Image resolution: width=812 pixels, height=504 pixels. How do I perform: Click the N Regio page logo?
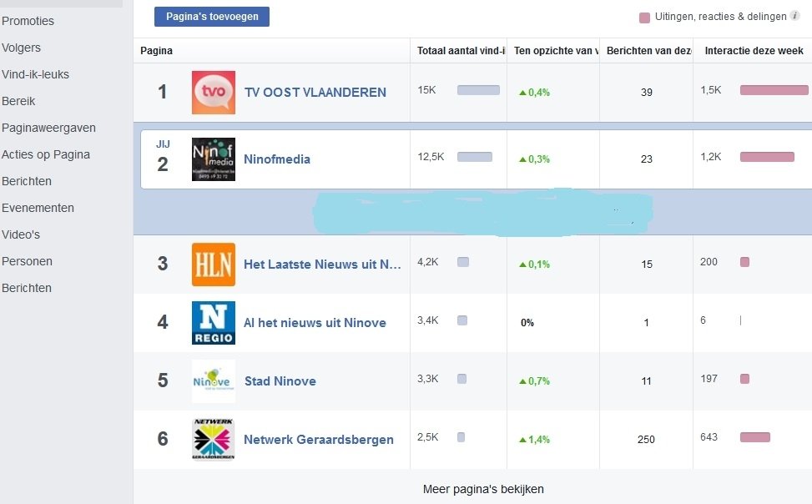213,322
